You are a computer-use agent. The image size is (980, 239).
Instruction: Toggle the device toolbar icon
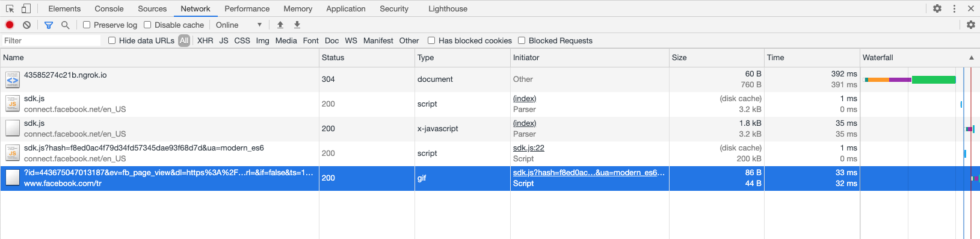point(26,8)
